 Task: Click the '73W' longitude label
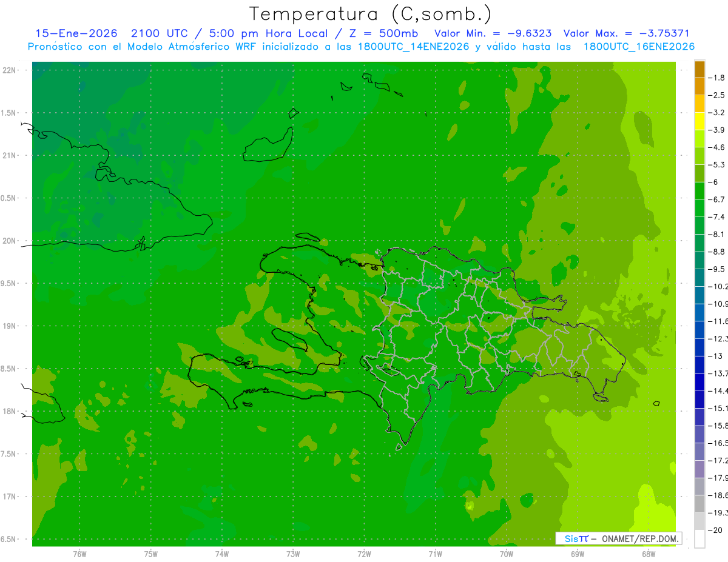point(293,554)
